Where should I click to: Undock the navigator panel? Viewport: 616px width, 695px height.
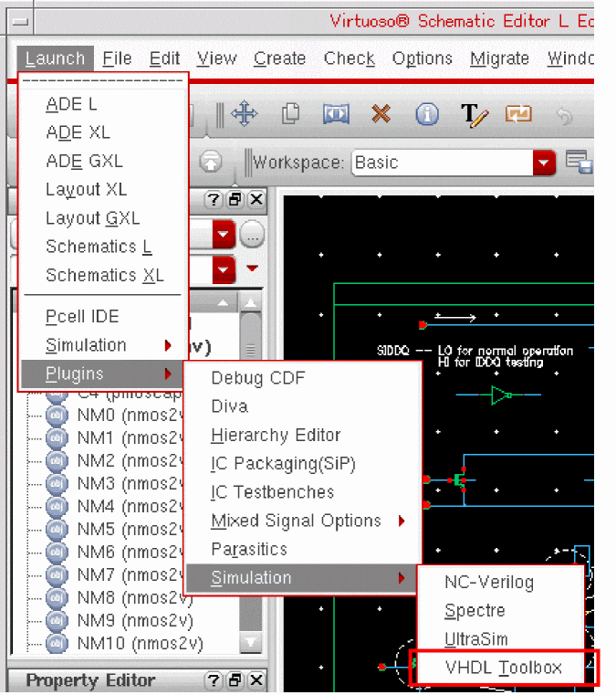pyautogui.click(x=235, y=200)
